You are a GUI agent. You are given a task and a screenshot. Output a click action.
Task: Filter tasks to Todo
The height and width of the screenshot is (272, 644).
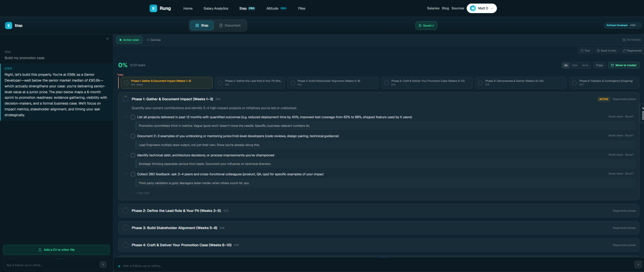pos(575,65)
